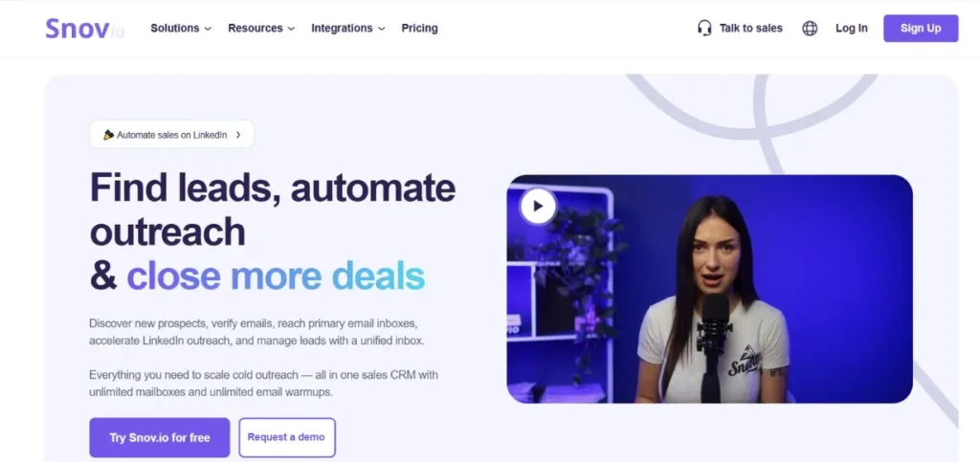Click Try Snov.io for free

tap(160, 438)
